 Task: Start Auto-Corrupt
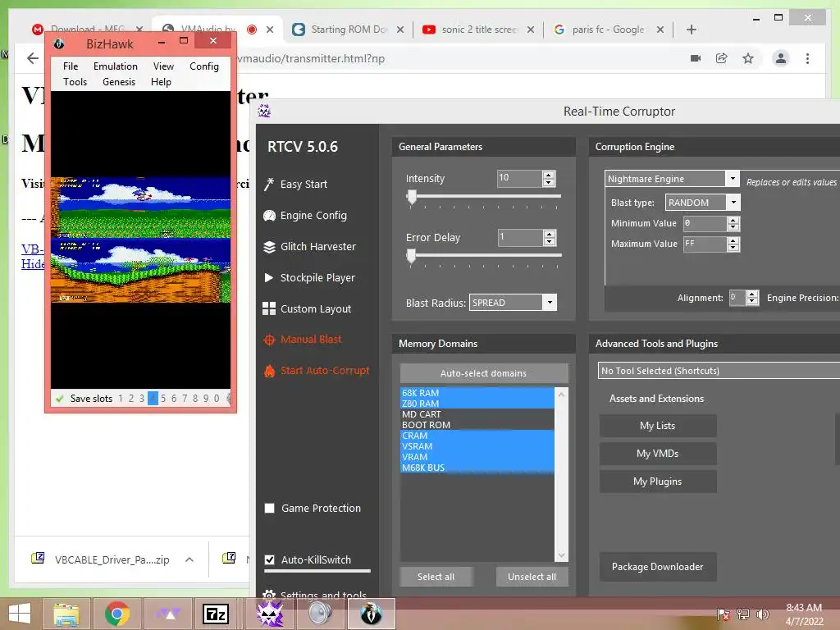click(317, 370)
